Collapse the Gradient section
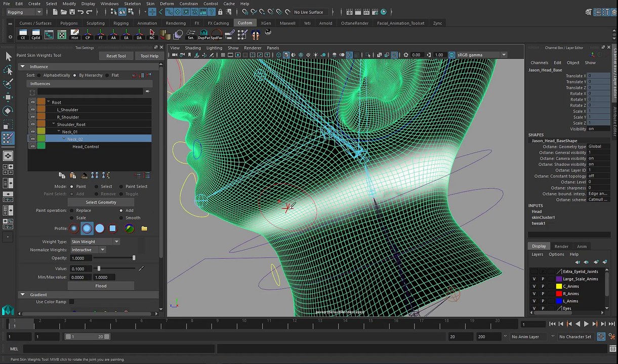Viewport: 618px width, 364px height. click(22, 294)
